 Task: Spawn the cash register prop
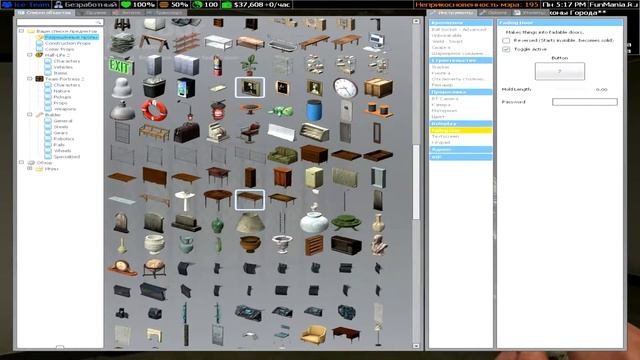218,132
